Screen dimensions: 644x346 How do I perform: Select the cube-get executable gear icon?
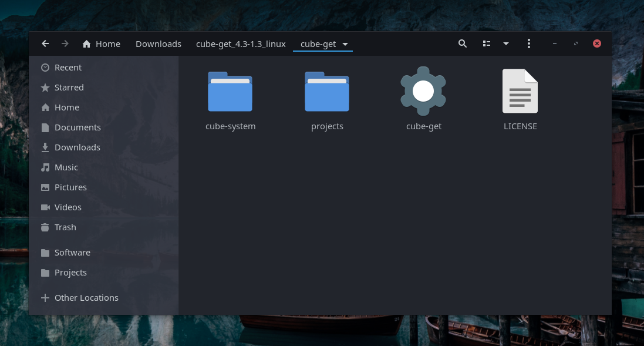[423, 91]
